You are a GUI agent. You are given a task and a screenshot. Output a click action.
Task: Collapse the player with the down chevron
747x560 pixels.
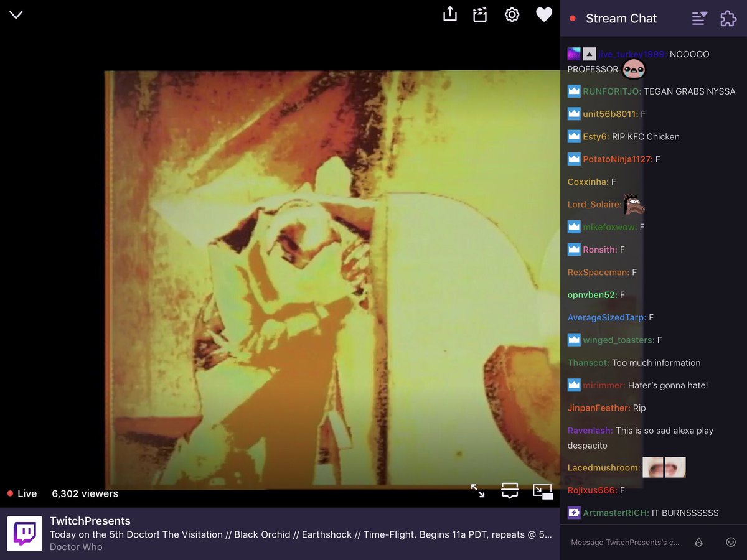point(16,15)
